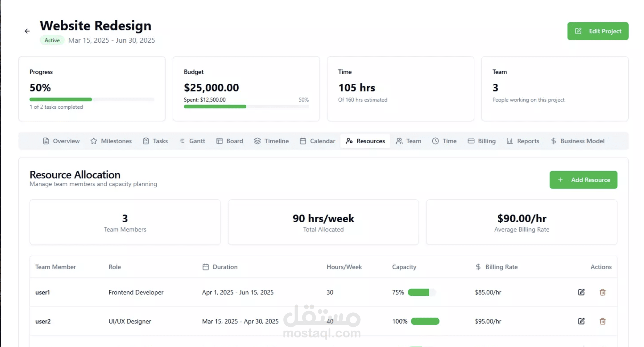Click the Add Resource button
The height and width of the screenshot is (347, 644).
coord(583,180)
